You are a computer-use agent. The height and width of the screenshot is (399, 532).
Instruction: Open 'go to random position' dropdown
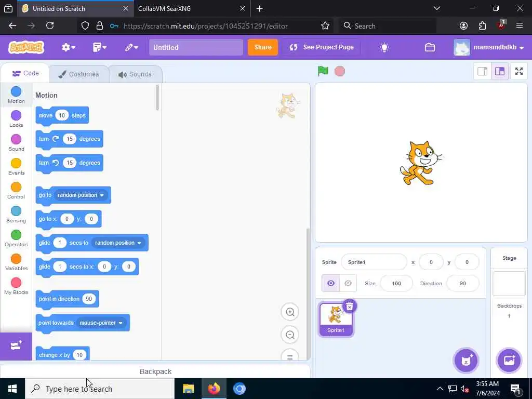click(x=81, y=195)
